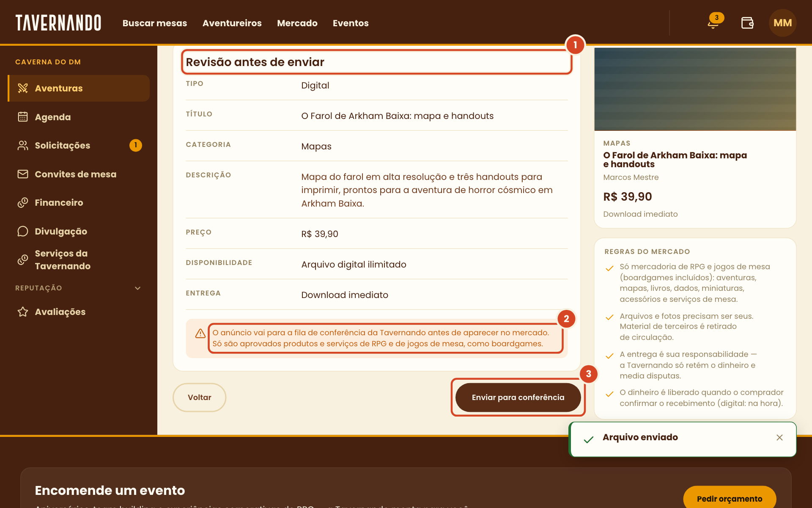
Task: Click the star icon beside Avaliações
Action: (x=23, y=312)
